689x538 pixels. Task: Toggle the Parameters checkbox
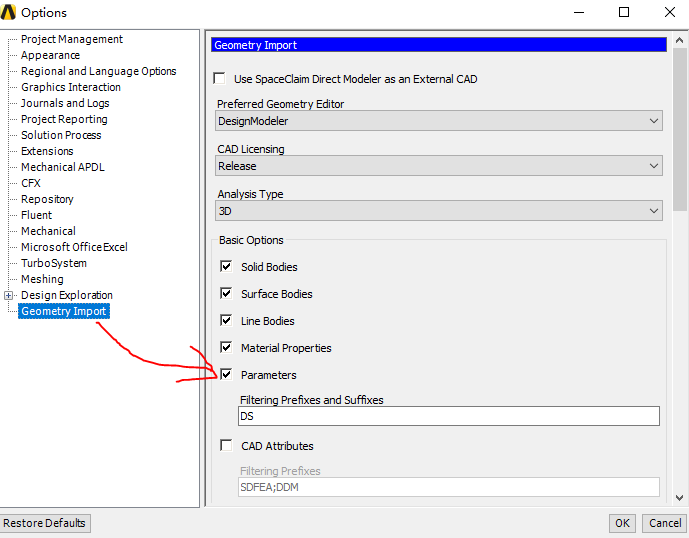226,374
